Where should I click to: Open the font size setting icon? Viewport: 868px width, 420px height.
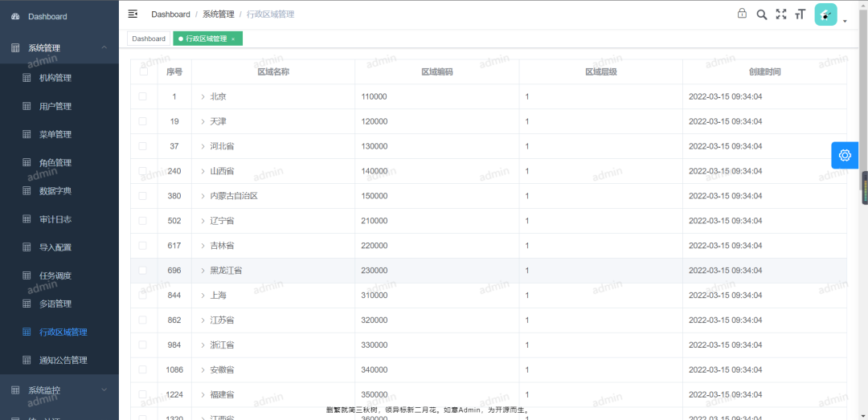800,14
